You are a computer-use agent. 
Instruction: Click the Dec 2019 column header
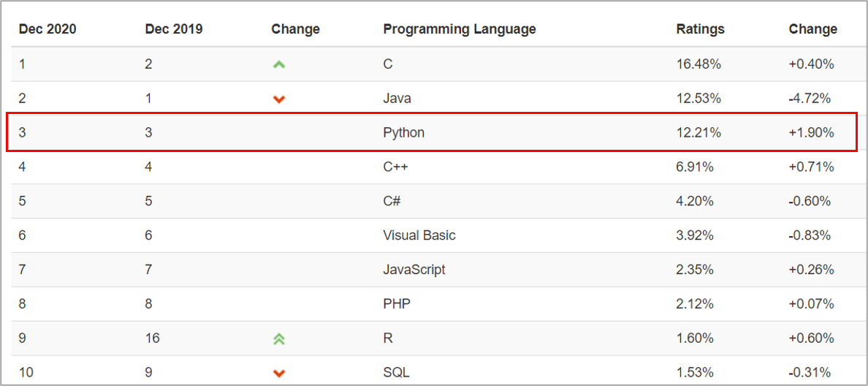coord(174,29)
